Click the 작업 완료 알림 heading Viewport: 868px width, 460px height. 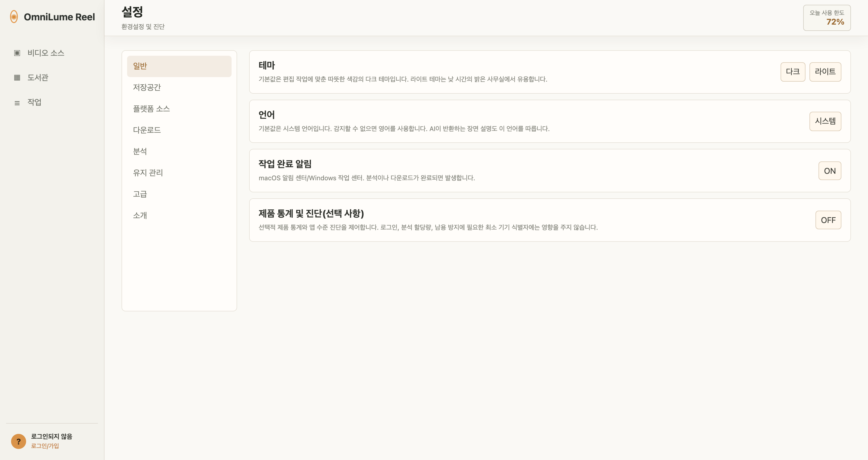[x=285, y=164]
